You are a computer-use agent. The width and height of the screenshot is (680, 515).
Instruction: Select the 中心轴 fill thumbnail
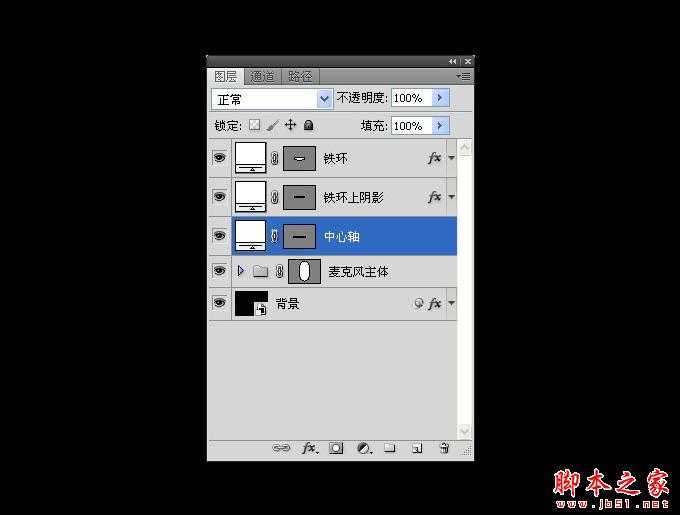point(250,235)
